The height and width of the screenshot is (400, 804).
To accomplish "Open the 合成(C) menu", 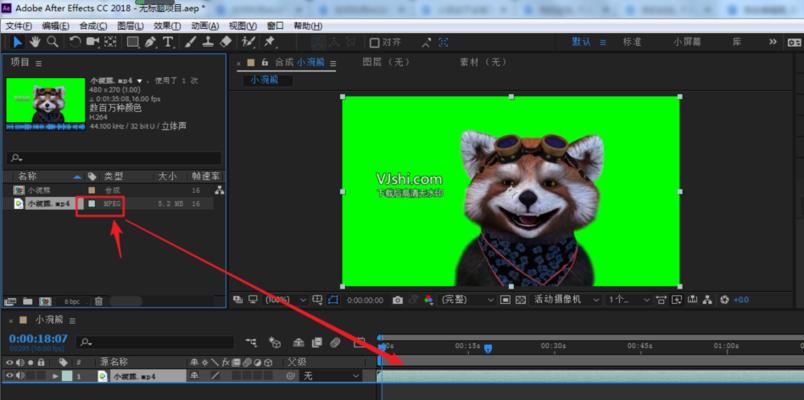I will click(93, 26).
